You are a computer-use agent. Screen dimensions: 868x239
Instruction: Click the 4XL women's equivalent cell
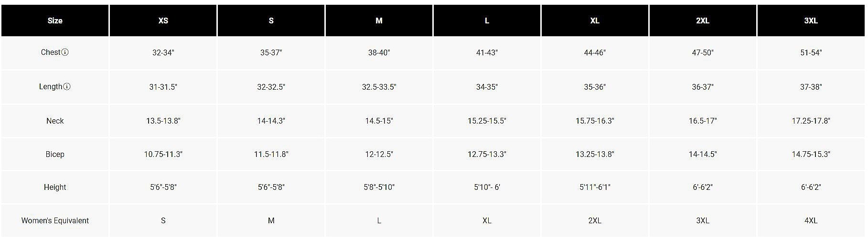point(811,220)
